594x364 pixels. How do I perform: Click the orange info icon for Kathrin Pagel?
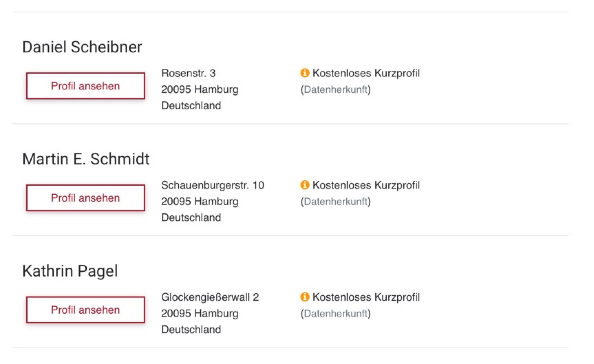[x=305, y=297]
